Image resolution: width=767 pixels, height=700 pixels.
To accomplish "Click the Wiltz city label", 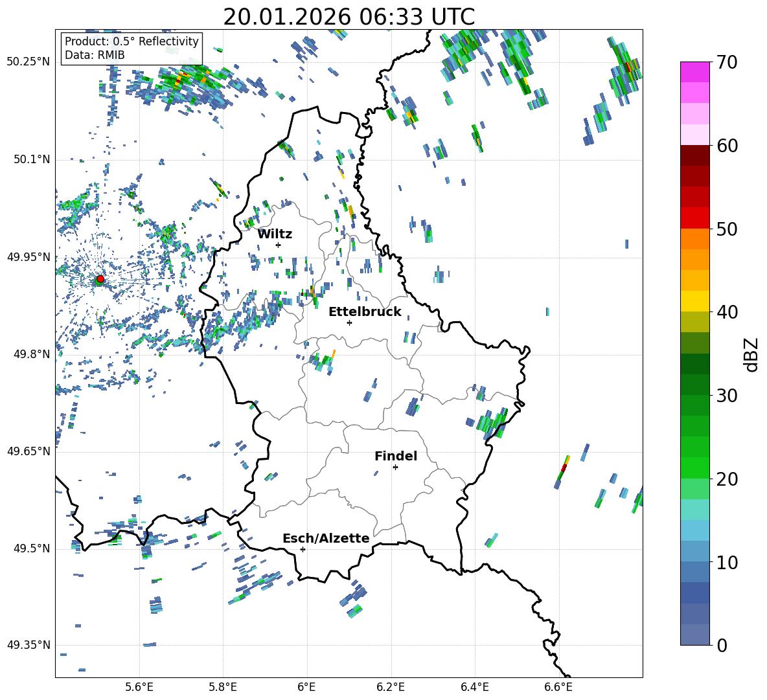I will pyautogui.click(x=275, y=234).
